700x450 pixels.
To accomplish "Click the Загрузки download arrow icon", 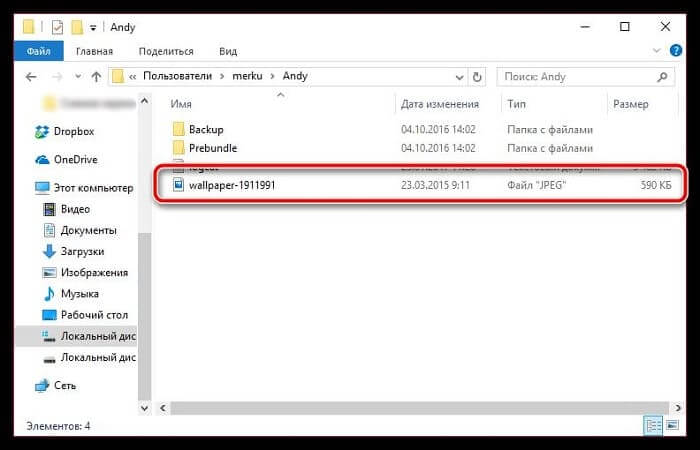I will 49,251.
